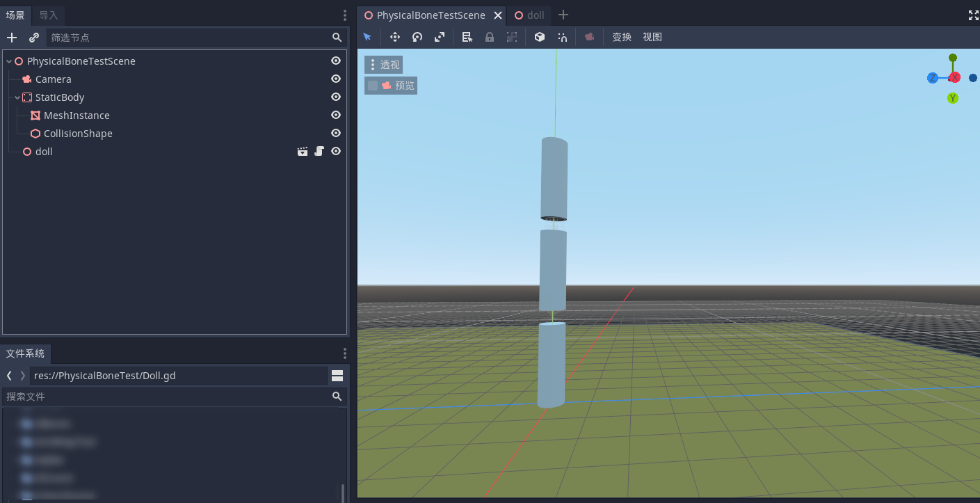Viewport: 980px width, 503px height.
Task: Go forward in filesystem history
Action: click(x=22, y=376)
